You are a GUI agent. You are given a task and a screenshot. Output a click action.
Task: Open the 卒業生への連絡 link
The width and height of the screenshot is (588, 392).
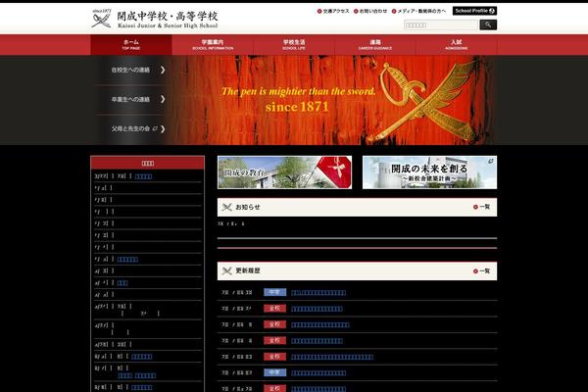[x=130, y=99]
